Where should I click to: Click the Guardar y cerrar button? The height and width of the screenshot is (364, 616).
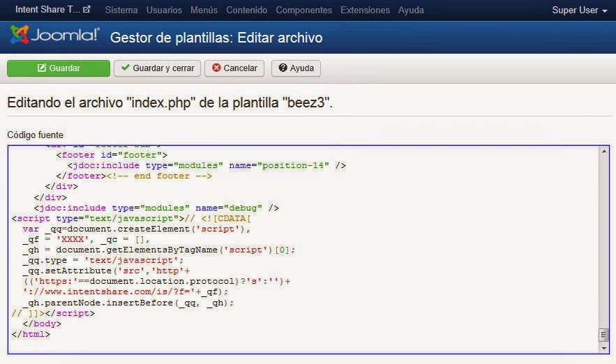(157, 68)
